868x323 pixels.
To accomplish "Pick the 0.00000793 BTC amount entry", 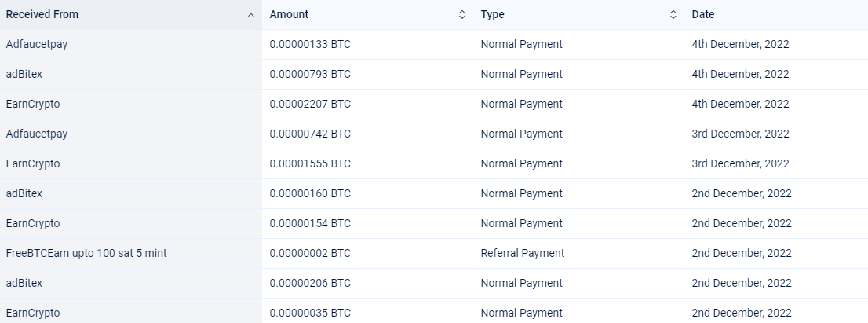I will pyautogui.click(x=310, y=74).
